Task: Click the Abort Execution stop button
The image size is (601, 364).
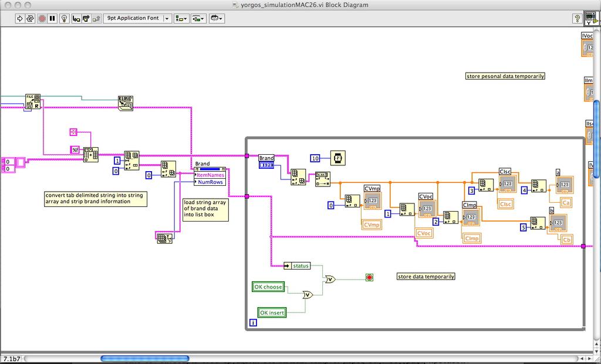Action: click(42, 18)
